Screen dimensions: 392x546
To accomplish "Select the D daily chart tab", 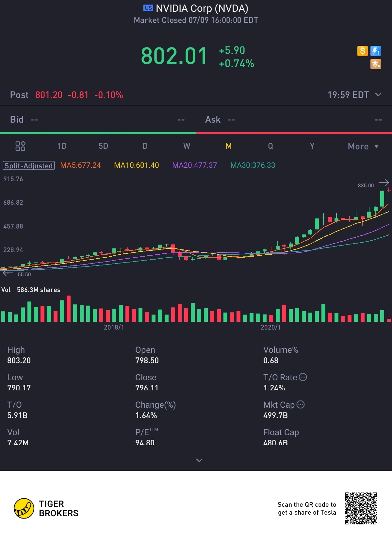I will pos(145,146).
